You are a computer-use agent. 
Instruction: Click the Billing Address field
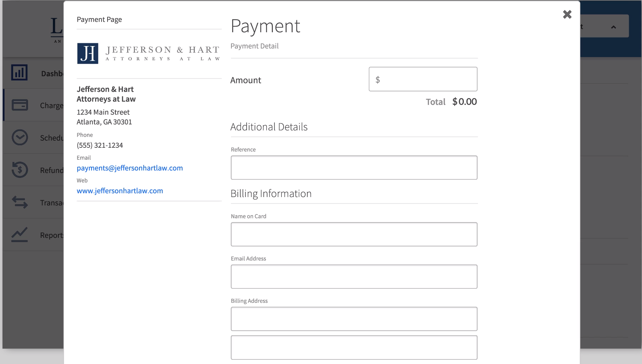[354, 319]
